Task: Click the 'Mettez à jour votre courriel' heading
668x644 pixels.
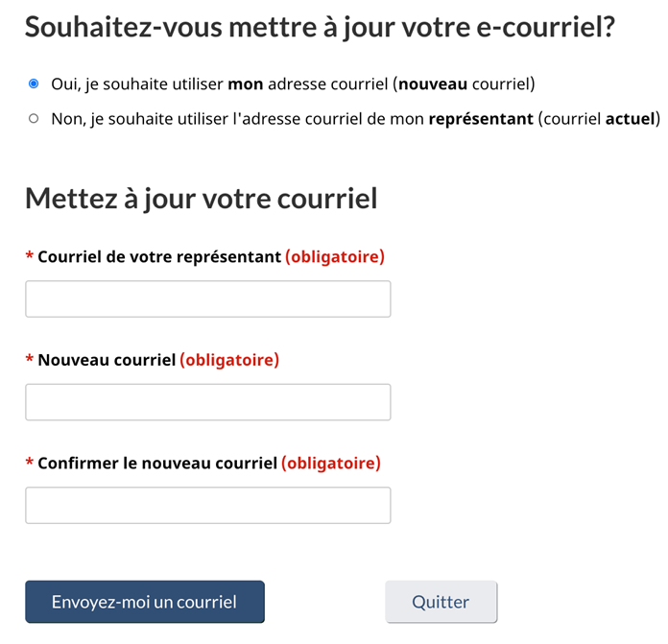Action: 201,199
